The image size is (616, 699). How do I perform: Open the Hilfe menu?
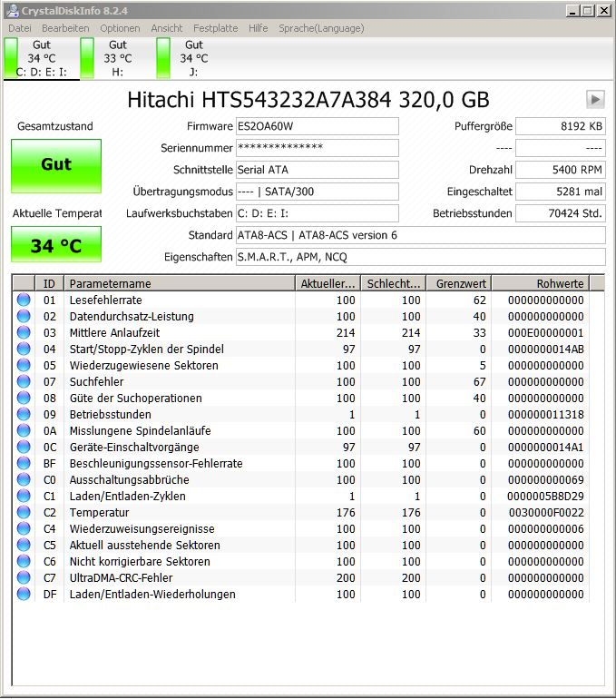(259, 28)
